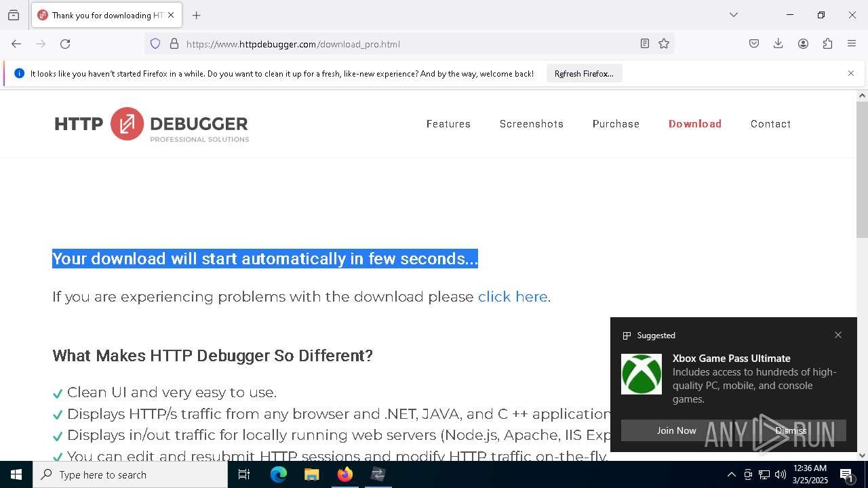This screenshot has height=488, width=868.
Task: Open the Action Center notifications icon
Action: click(x=848, y=475)
